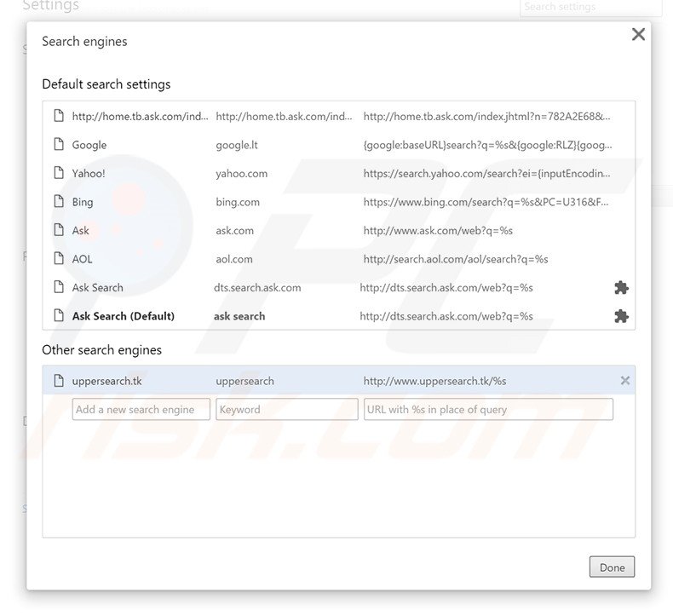Click the Yahoo search URL text
673x616 pixels.
coord(486,174)
